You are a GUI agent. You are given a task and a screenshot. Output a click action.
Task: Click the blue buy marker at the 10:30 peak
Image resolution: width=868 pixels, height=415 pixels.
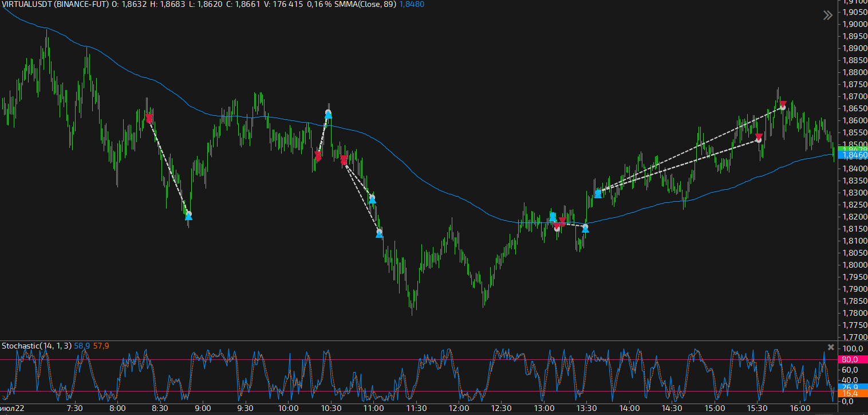point(328,115)
